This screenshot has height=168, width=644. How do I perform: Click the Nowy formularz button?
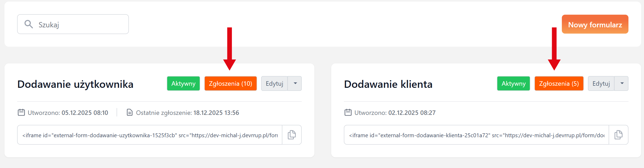point(595,24)
